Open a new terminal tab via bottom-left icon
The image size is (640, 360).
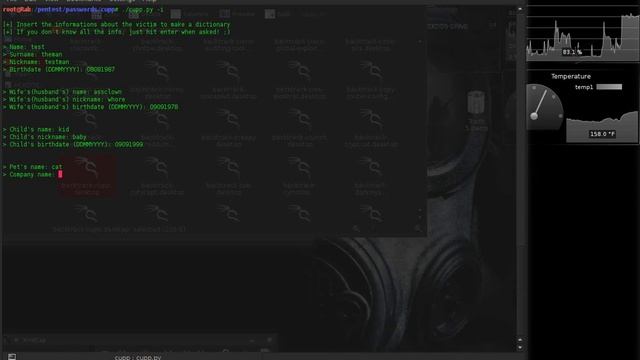[12, 357]
